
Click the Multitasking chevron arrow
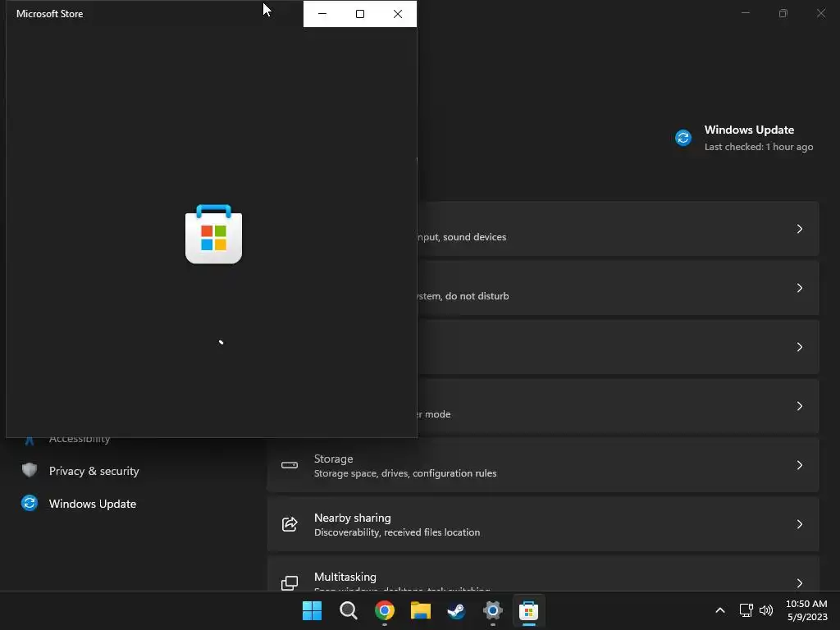[799, 583]
